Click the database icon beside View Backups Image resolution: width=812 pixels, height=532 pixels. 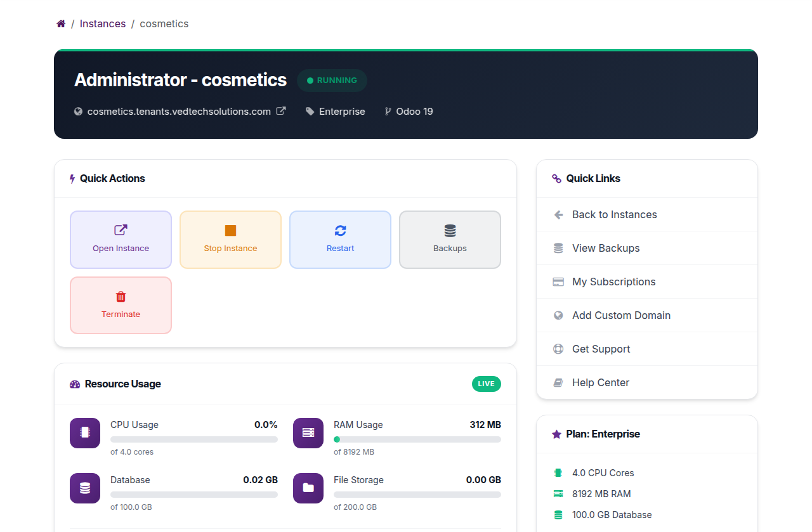pos(558,249)
